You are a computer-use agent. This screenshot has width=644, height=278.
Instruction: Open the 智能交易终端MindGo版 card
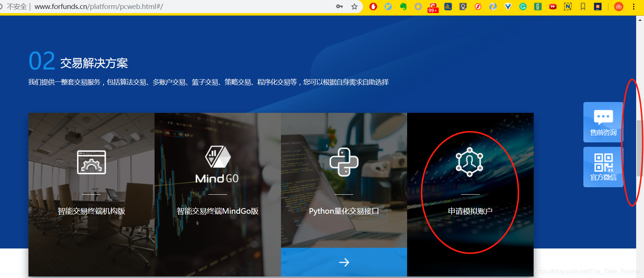point(218,194)
